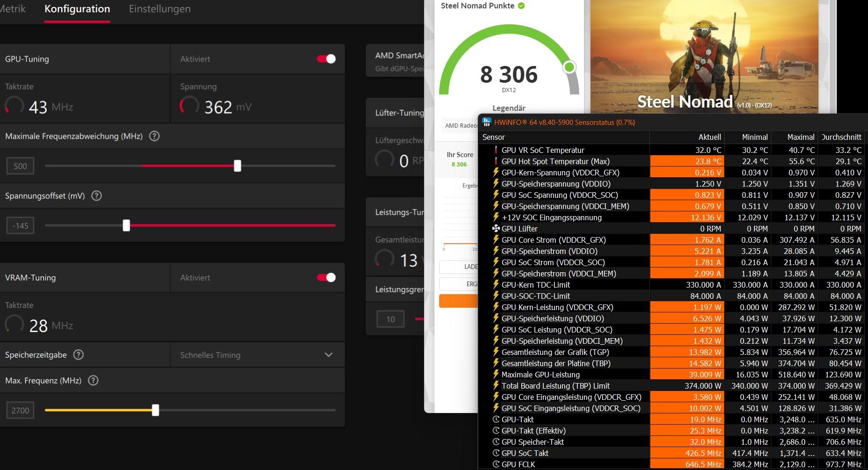The height and width of the screenshot is (470, 868).
Task: Click lightning icon of GPU-Kern-Spannung (VDDCR_GFX)
Action: coord(496,172)
